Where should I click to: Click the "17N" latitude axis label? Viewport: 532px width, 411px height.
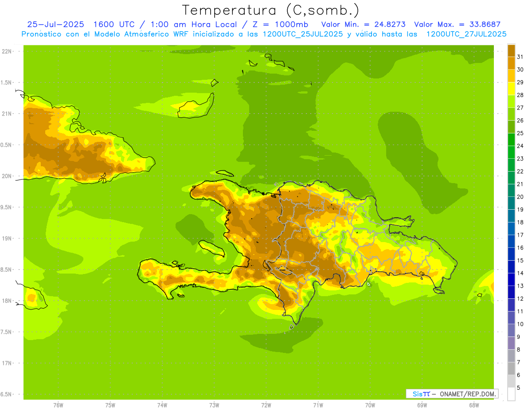tap(7, 364)
